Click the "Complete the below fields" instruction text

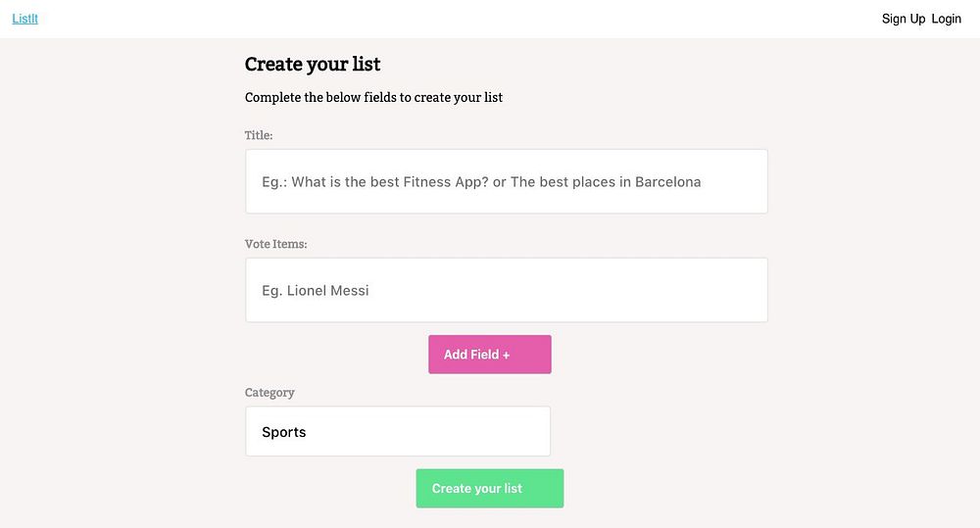click(x=373, y=98)
